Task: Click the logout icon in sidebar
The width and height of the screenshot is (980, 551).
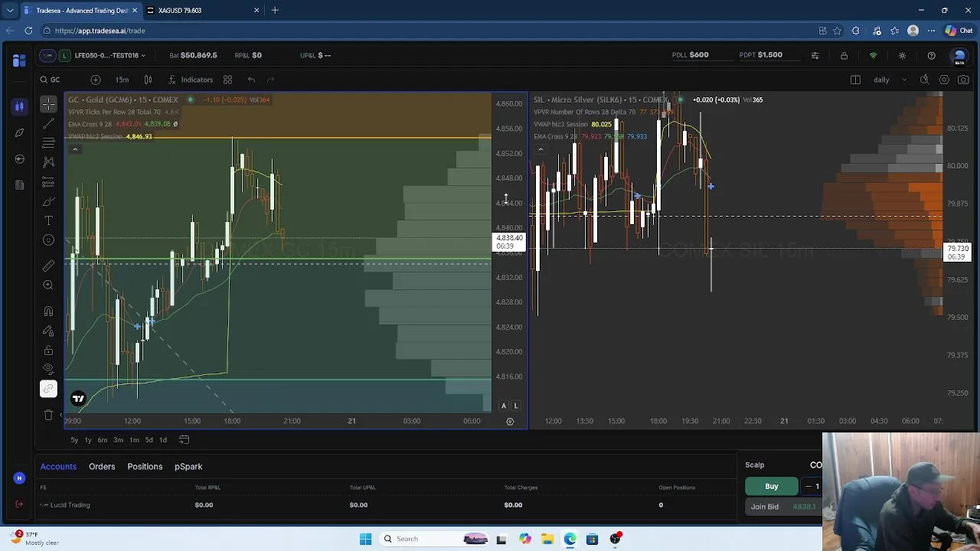Action: point(19,504)
